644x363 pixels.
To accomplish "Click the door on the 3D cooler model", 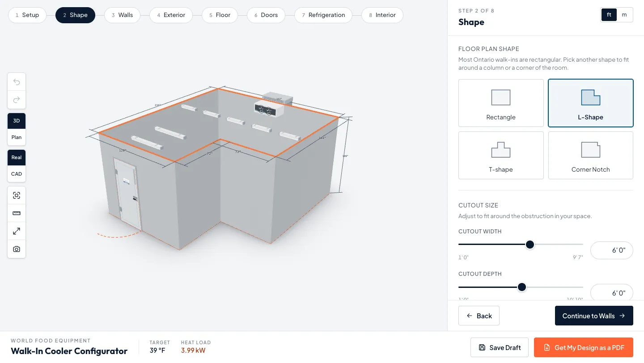I will pos(127,194).
